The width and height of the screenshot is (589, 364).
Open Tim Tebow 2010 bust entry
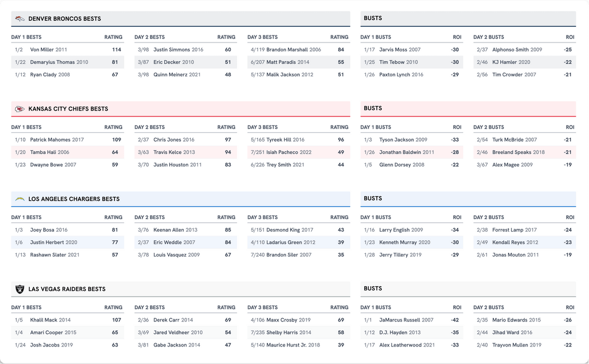click(398, 62)
